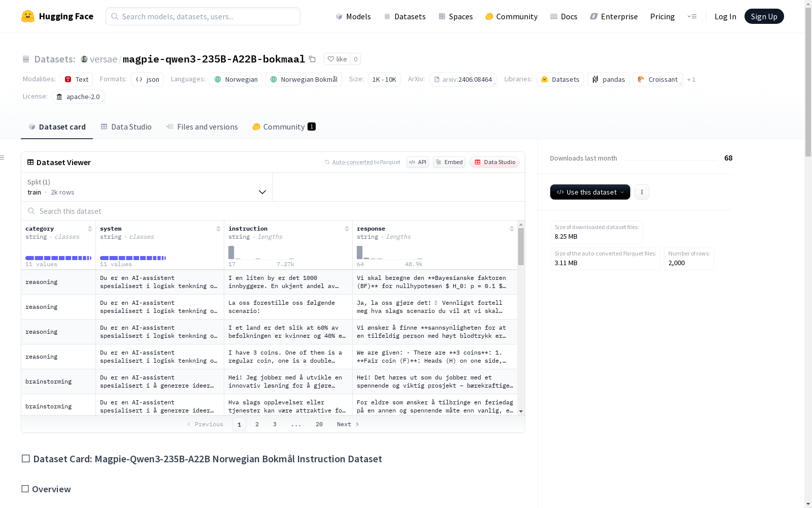The height and width of the screenshot is (508, 812).
Task: Open Docs in the top navigation
Action: click(x=564, y=16)
